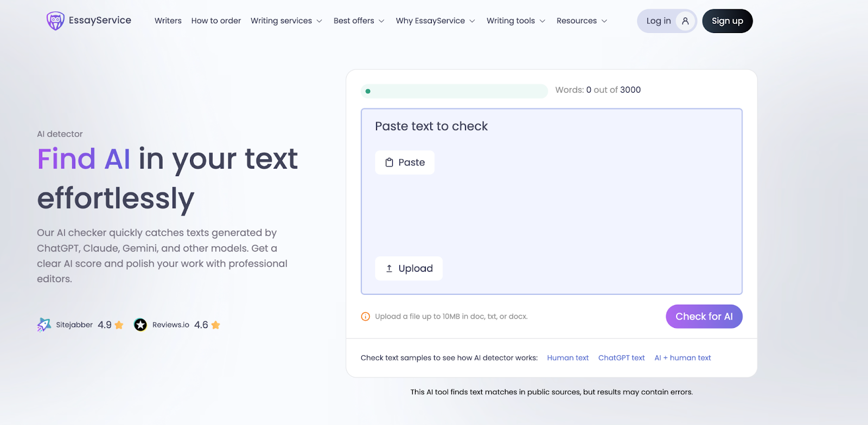The width and height of the screenshot is (868, 425).
Task: Expand the Writing services dropdown
Action: (x=286, y=21)
